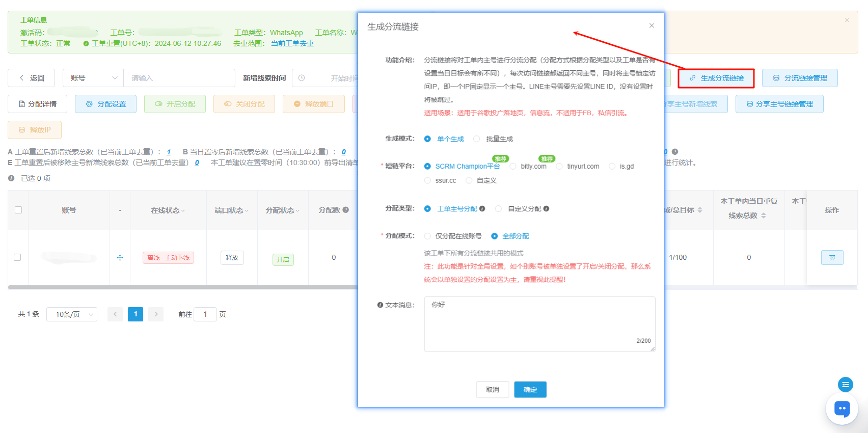Click the chat support robot icon
The height and width of the screenshot is (433, 868).
[x=842, y=409]
